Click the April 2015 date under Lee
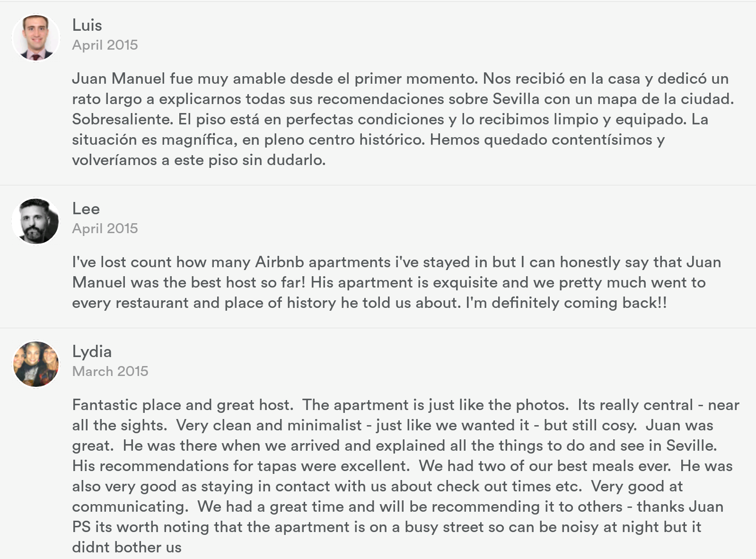Screen dimensions: 756x559 pyautogui.click(x=105, y=228)
